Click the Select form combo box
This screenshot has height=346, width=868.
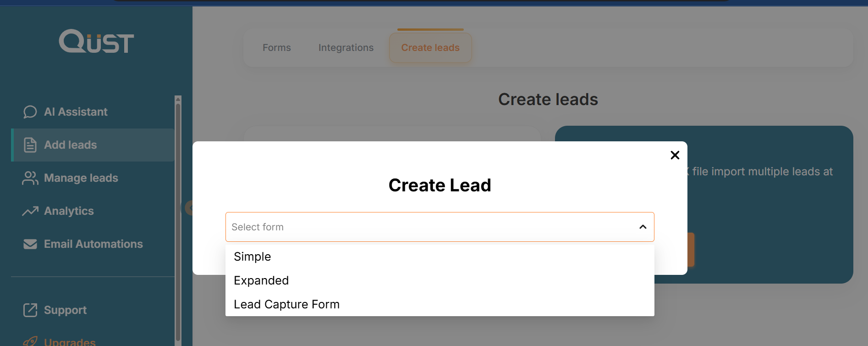click(x=431, y=227)
